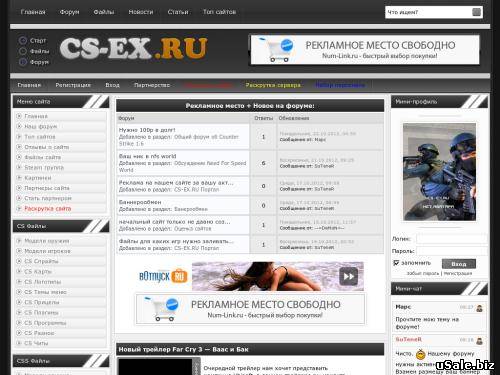Toggle the 'запомнить' remember-me checkbox

[396, 263]
